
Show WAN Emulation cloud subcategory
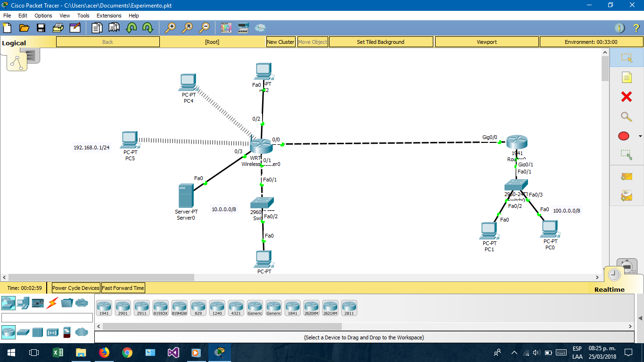[82, 332]
